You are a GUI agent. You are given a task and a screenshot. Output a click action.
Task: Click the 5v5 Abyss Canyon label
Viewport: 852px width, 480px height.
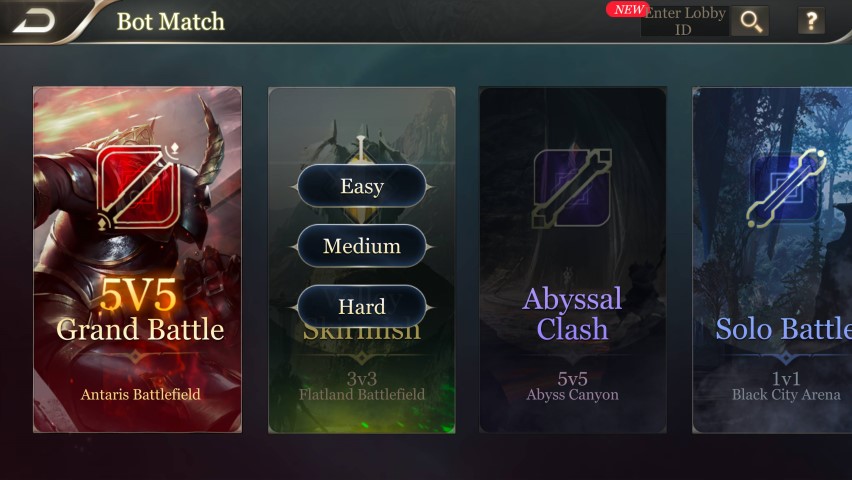pyautogui.click(x=572, y=387)
